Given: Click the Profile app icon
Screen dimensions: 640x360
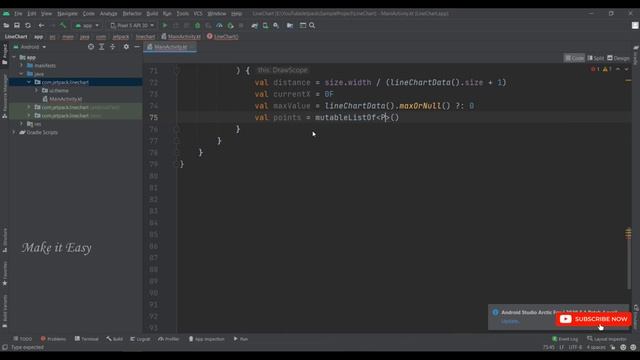Looking at the screenshot, I should [x=219, y=25].
